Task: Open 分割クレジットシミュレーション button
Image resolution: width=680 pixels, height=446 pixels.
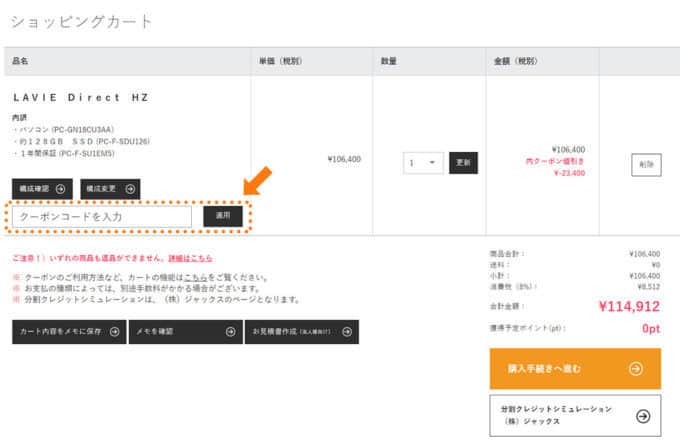Action: coord(575,416)
